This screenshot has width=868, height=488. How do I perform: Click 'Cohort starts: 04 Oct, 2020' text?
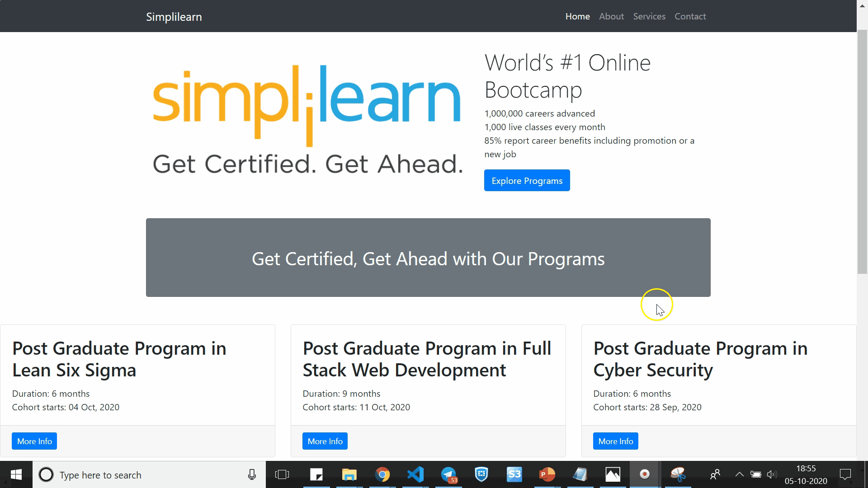(66, 407)
